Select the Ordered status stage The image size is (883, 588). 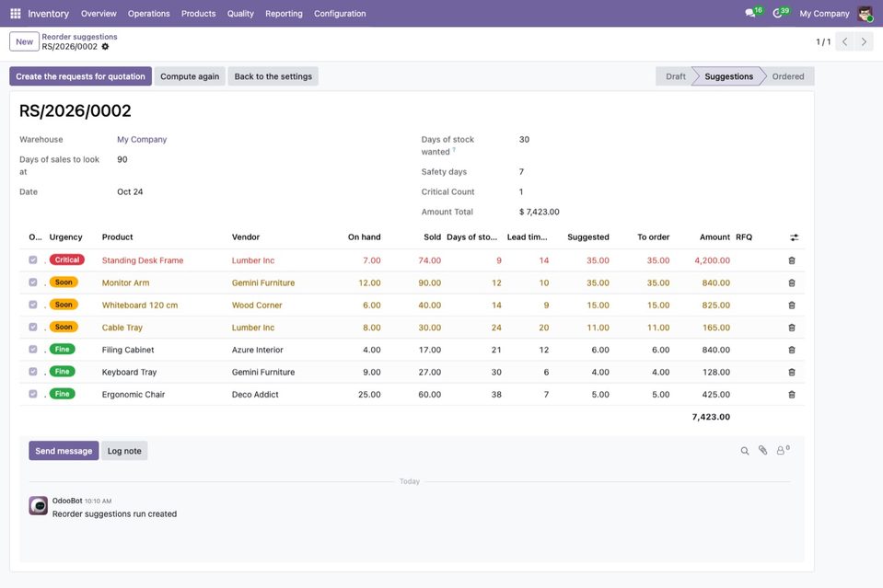788,76
